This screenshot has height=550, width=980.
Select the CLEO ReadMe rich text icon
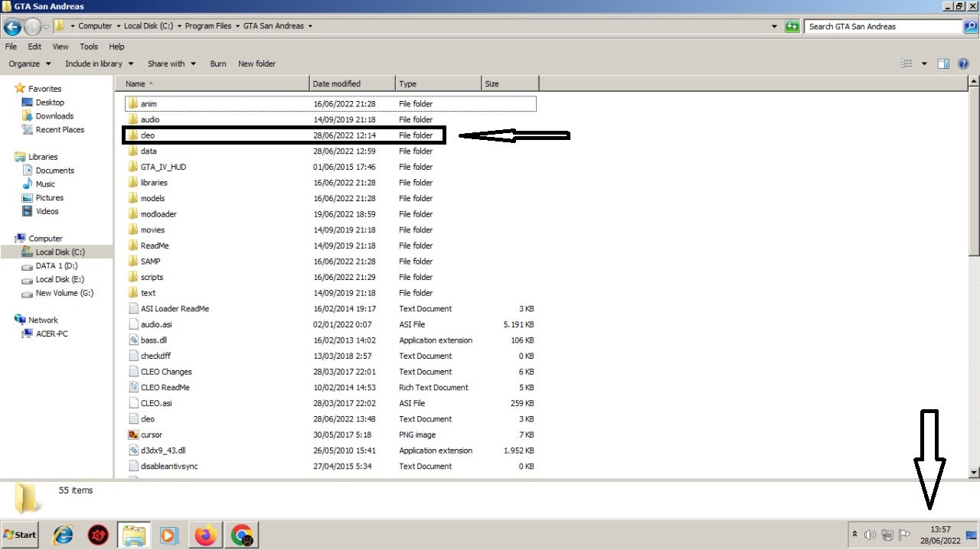click(133, 387)
